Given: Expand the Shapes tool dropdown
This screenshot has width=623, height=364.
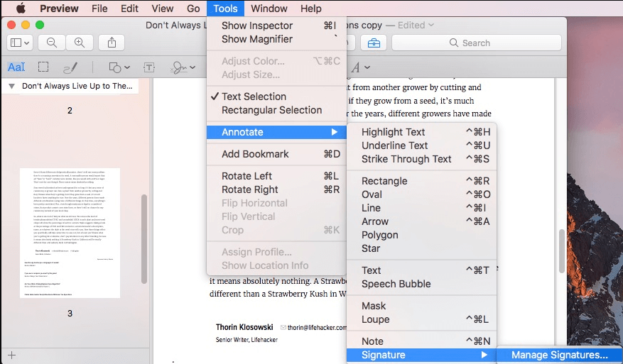Looking at the screenshot, I should 119,67.
